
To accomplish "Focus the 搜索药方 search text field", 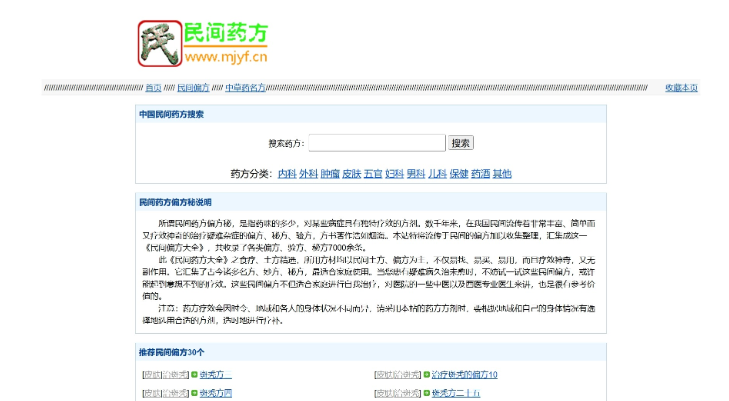I will click(x=377, y=143).
